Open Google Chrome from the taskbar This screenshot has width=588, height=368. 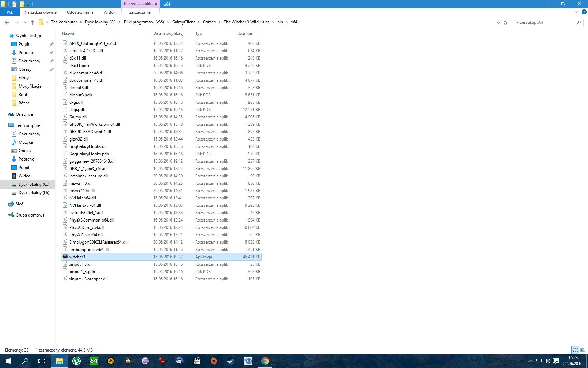coord(265,361)
